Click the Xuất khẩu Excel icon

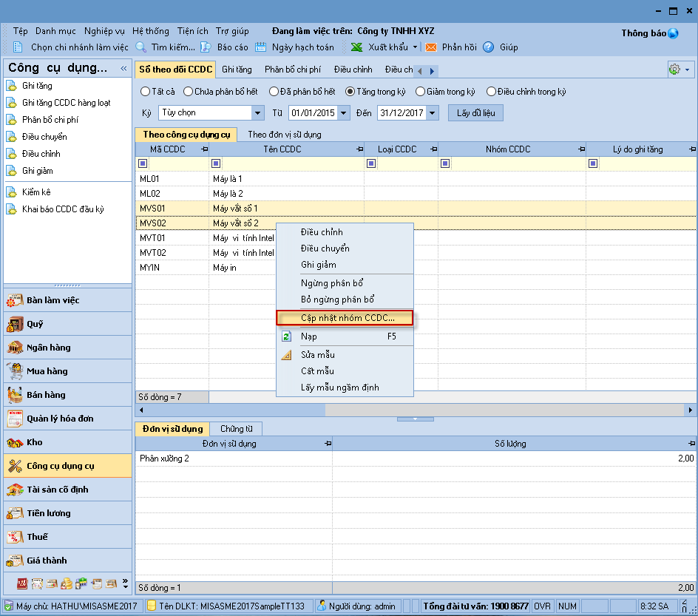[x=357, y=47]
